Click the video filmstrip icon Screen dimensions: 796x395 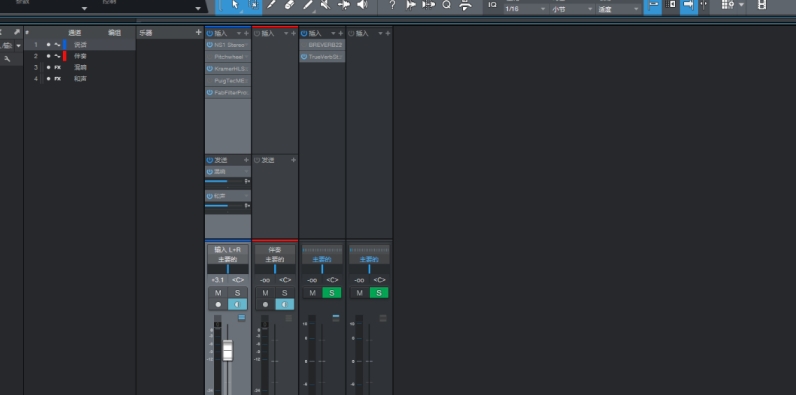tap(761, 5)
